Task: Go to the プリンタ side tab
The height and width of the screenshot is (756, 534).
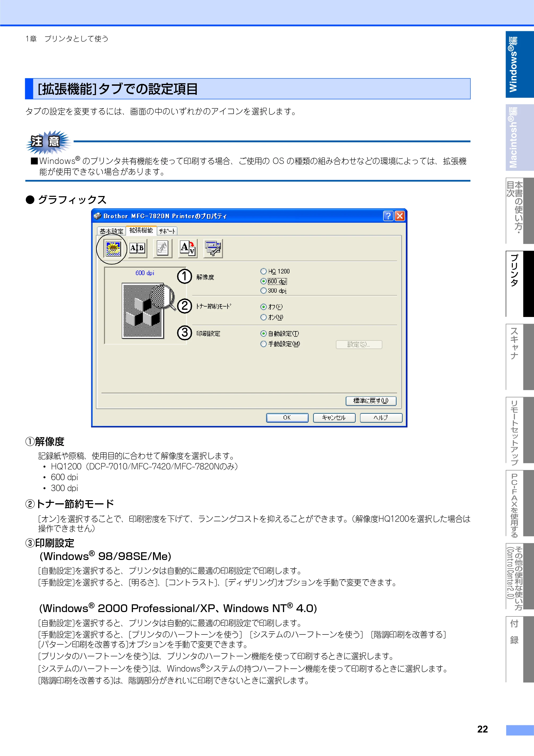Action: (x=520, y=284)
